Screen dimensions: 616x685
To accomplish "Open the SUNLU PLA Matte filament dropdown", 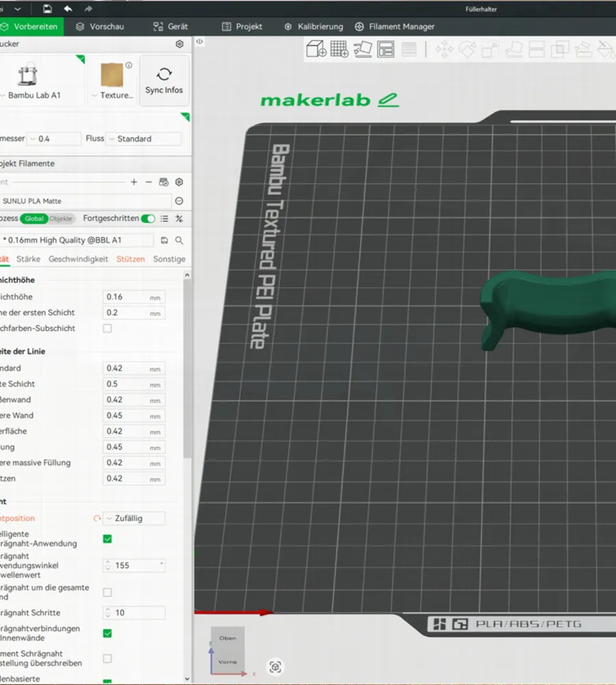I will [x=85, y=201].
